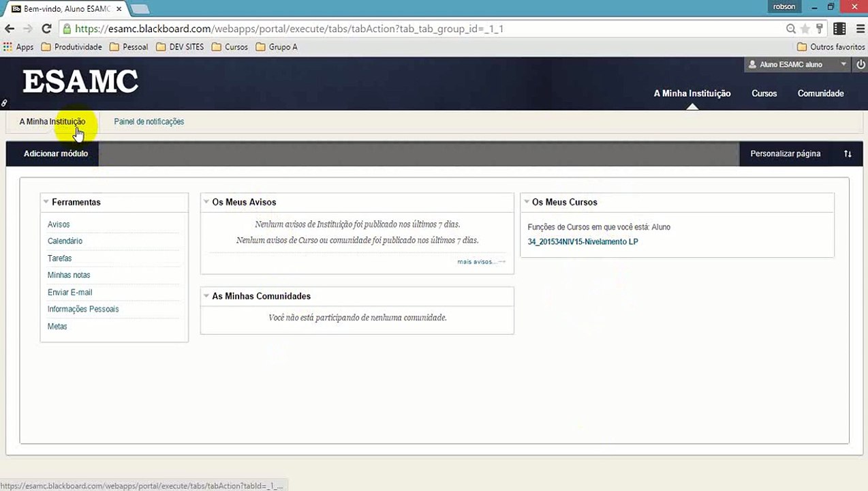Viewport: 868px width, 491px height.
Task: Open the Outros favoritos folder
Action: pyautogui.click(x=831, y=47)
